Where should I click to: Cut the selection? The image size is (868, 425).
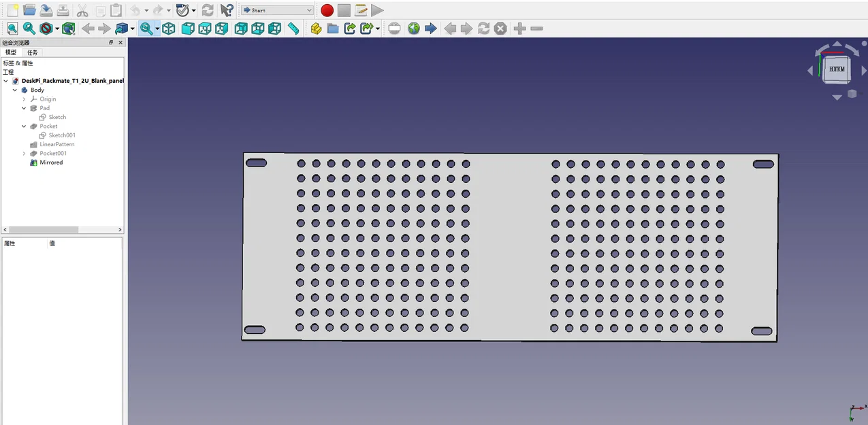coord(83,10)
